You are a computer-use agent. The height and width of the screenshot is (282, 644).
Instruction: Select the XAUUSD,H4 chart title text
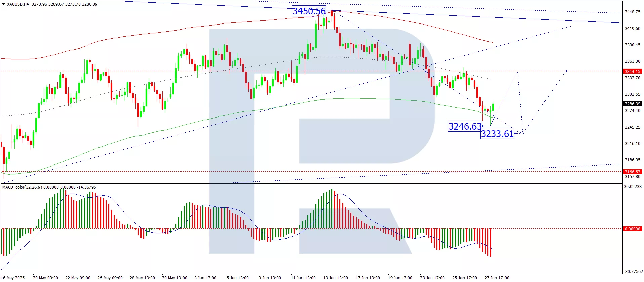click(x=18, y=4)
